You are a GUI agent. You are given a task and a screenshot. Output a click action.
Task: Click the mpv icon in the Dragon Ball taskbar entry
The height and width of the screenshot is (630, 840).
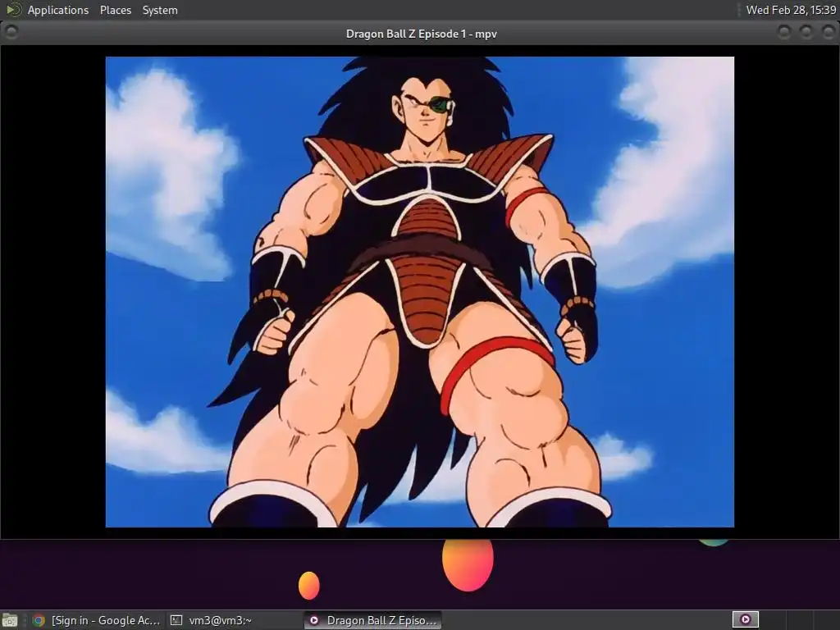[314, 620]
